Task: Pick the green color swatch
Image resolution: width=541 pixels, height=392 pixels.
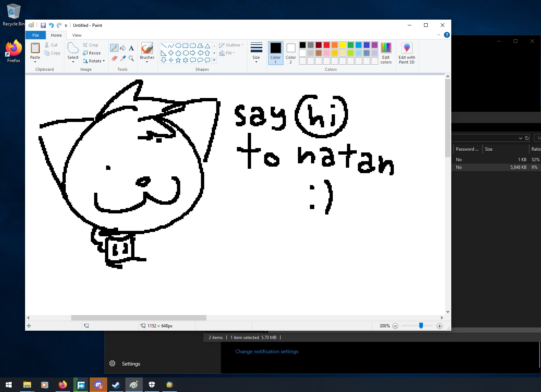Action: tap(351, 45)
